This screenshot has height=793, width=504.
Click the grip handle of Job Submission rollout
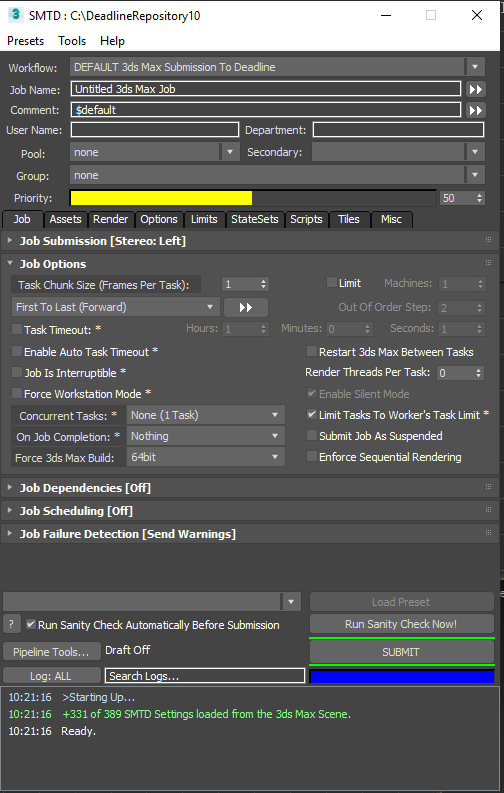[x=488, y=240]
